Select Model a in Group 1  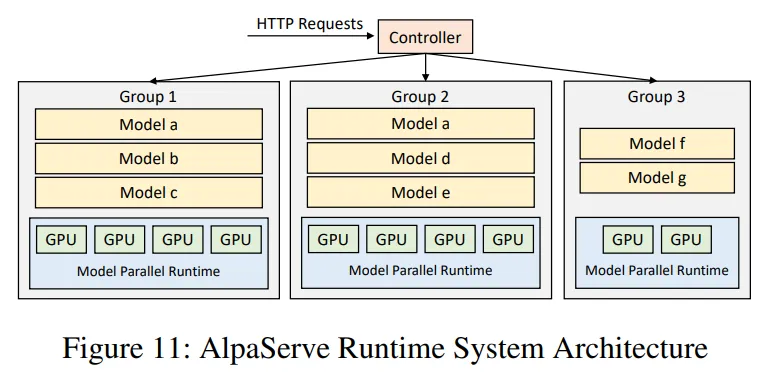149,124
